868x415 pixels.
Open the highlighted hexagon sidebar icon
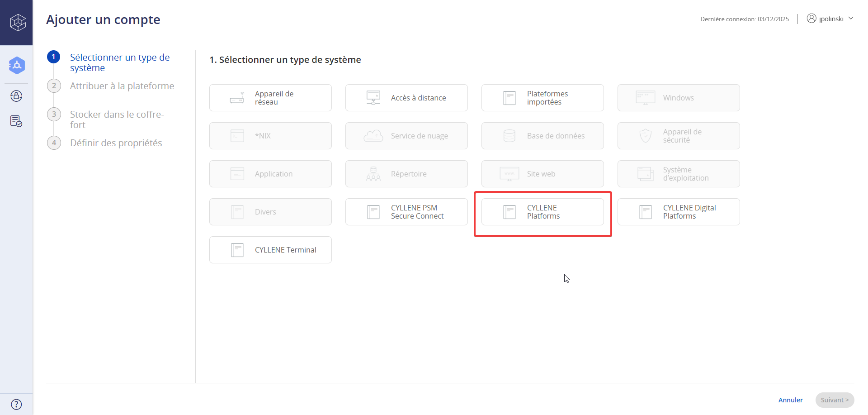17,66
